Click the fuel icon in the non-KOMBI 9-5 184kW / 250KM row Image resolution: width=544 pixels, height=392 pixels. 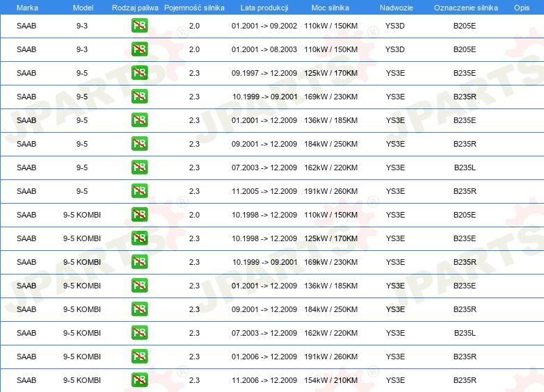coord(139,144)
